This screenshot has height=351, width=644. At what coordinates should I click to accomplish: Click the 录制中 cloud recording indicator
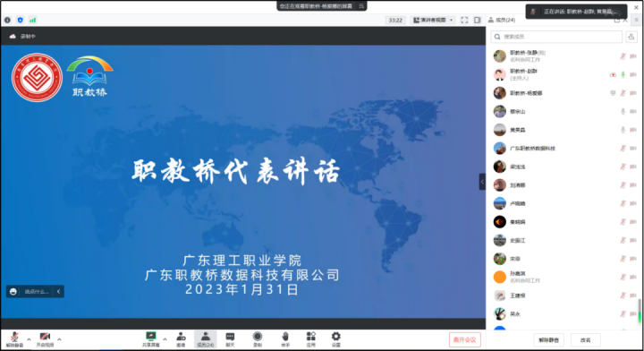[22, 36]
